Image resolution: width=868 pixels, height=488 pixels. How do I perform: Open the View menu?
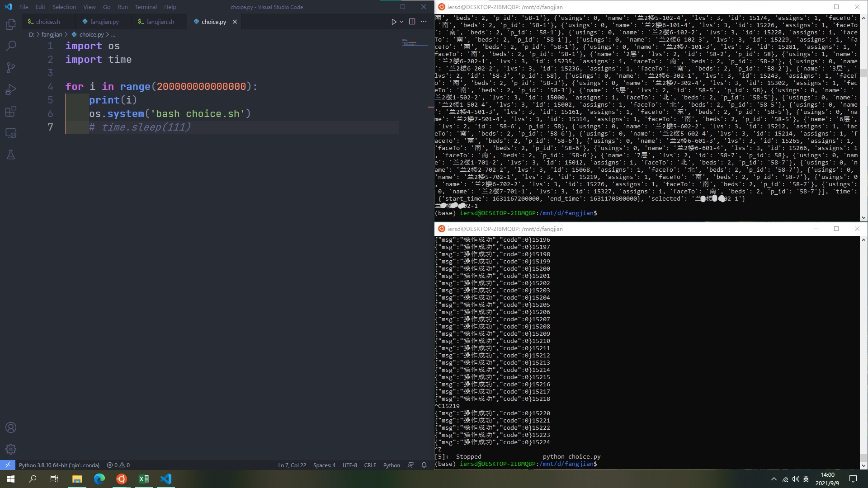pyautogui.click(x=90, y=7)
